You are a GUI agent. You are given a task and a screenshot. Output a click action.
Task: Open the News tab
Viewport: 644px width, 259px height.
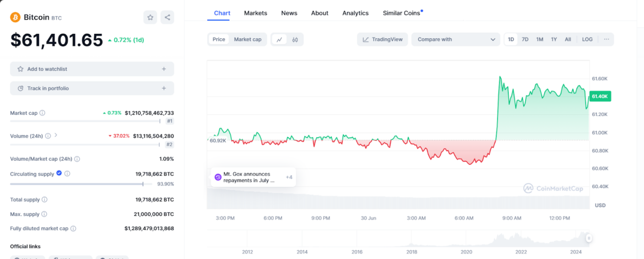(x=289, y=13)
